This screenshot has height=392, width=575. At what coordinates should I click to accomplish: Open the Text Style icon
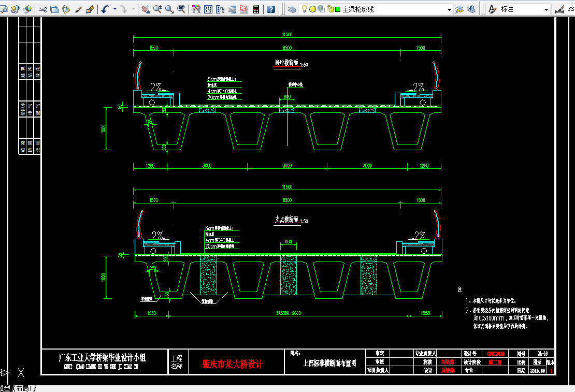492,9
